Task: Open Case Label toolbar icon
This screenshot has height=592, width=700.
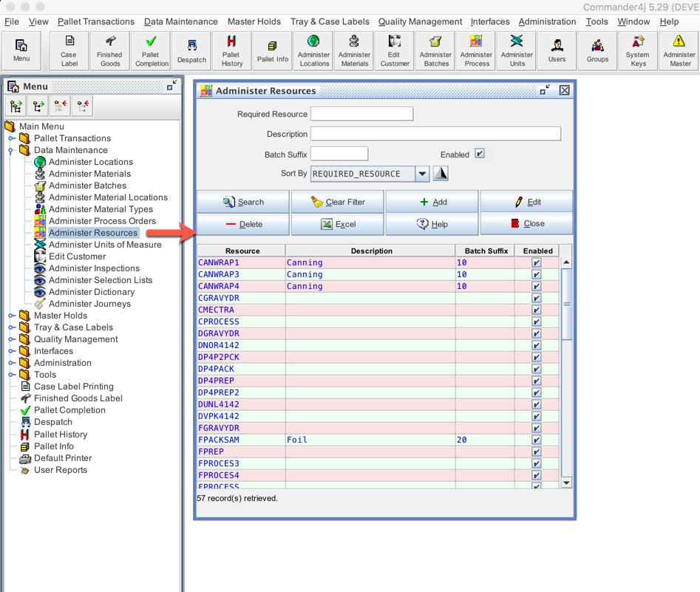Action: (x=69, y=50)
